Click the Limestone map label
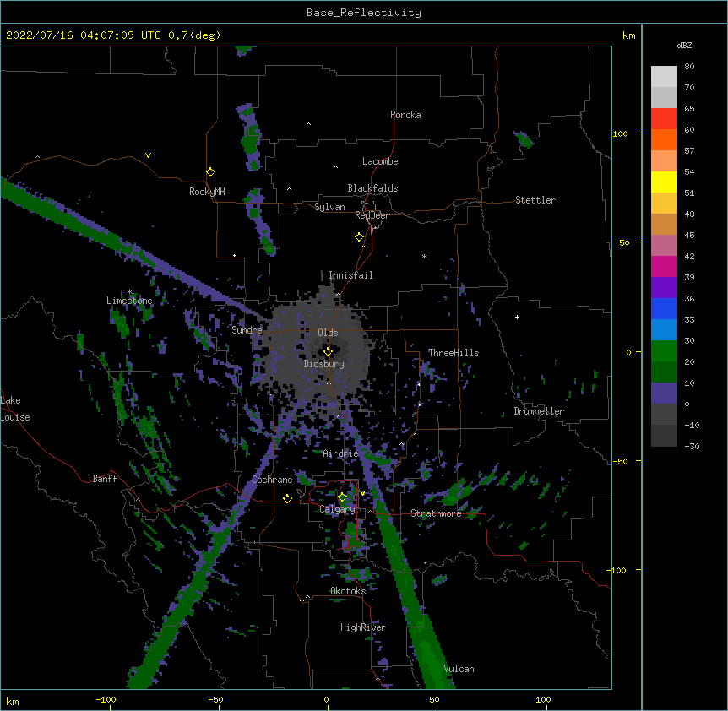 pos(129,301)
